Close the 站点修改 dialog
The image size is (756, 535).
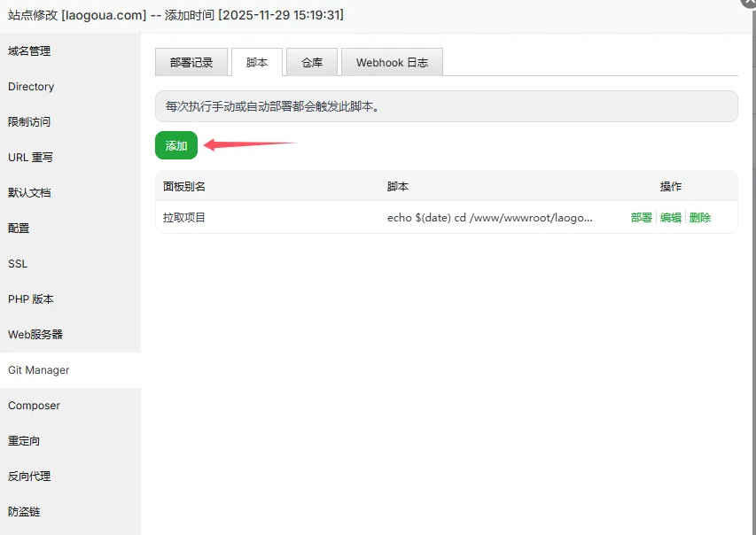[x=749, y=6]
